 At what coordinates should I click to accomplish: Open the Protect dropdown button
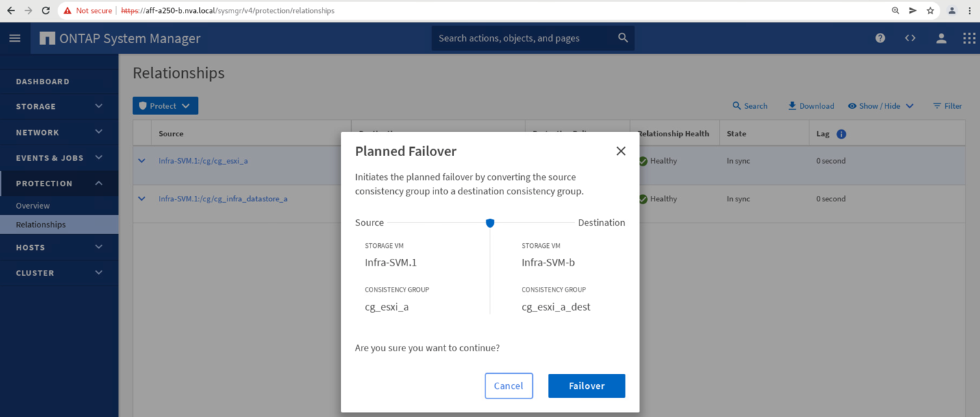[x=165, y=106]
